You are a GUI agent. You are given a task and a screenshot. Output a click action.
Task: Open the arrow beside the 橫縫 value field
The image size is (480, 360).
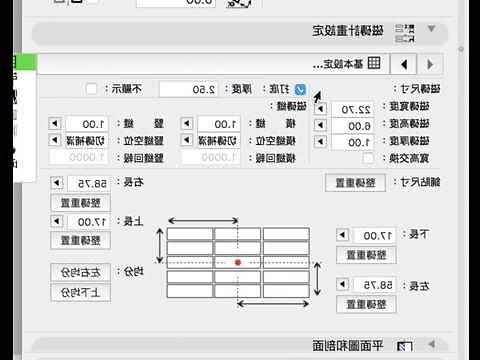[x=187, y=124]
